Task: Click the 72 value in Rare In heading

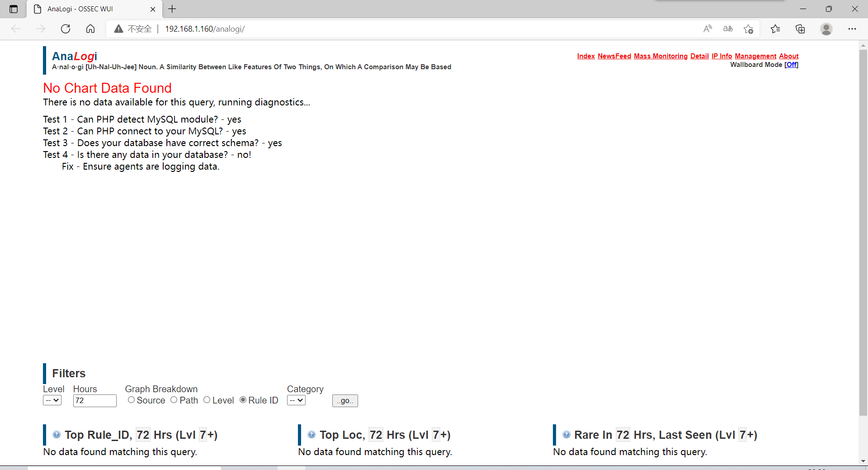Action: [x=623, y=435]
